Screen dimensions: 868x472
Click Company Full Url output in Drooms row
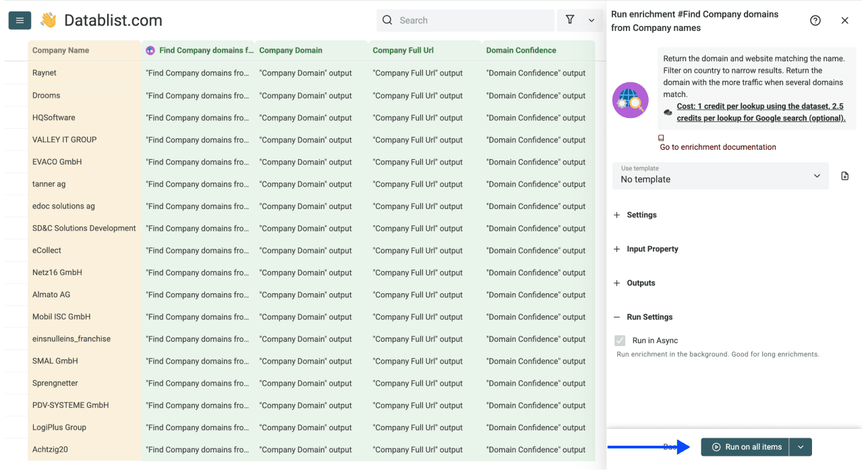[x=425, y=95]
